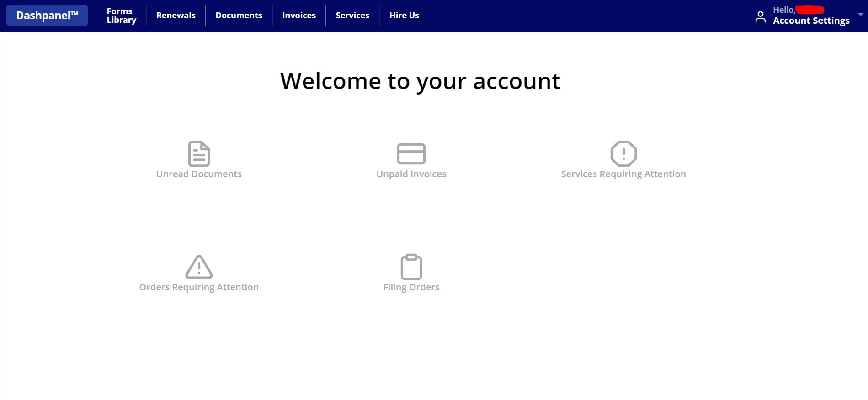Expand the account dropdown arrow
This screenshot has width=868, height=400.
pyautogui.click(x=860, y=15)
